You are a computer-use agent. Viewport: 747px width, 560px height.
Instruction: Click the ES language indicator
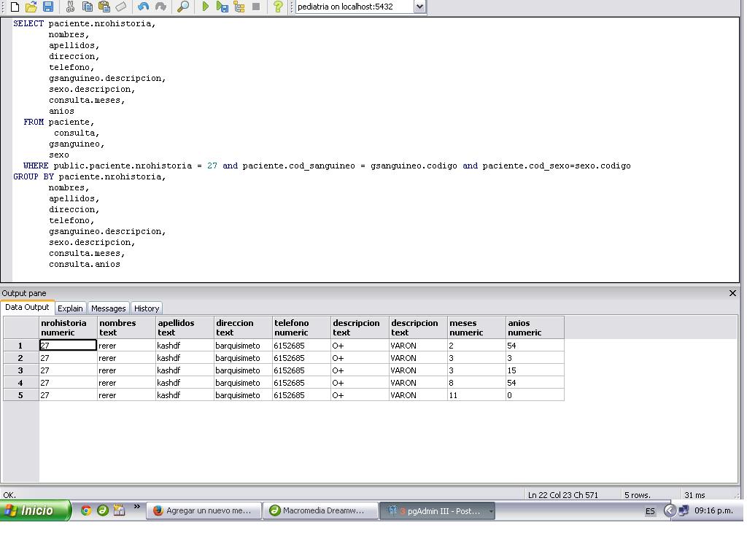650,511
